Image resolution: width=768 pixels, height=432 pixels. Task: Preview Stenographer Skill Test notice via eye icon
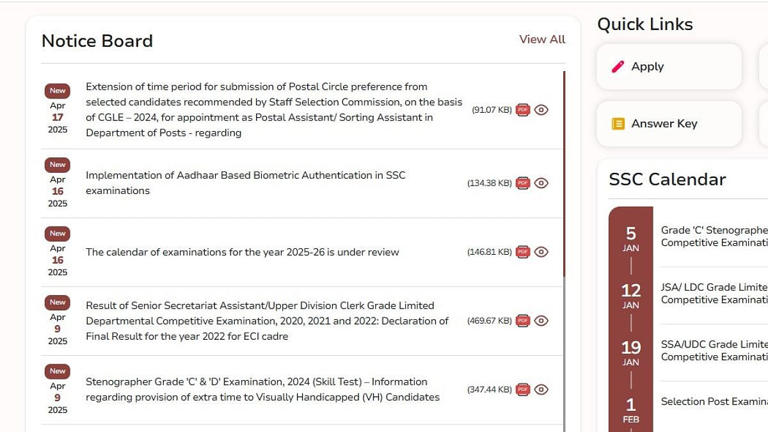[541, 389]
